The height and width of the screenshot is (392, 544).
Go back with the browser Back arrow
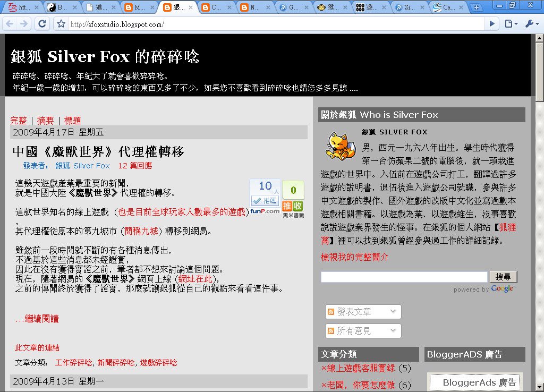(x=10, y=23)
